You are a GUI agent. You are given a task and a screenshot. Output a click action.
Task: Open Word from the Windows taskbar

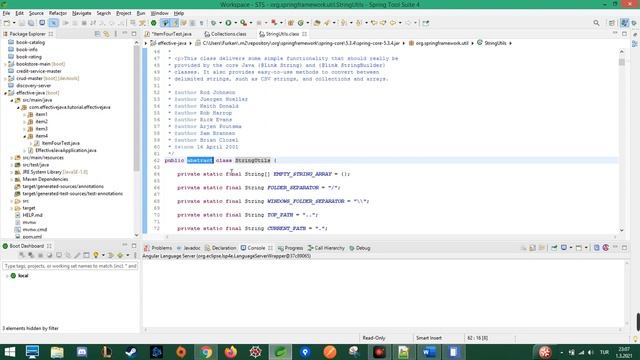click(429, 352)
